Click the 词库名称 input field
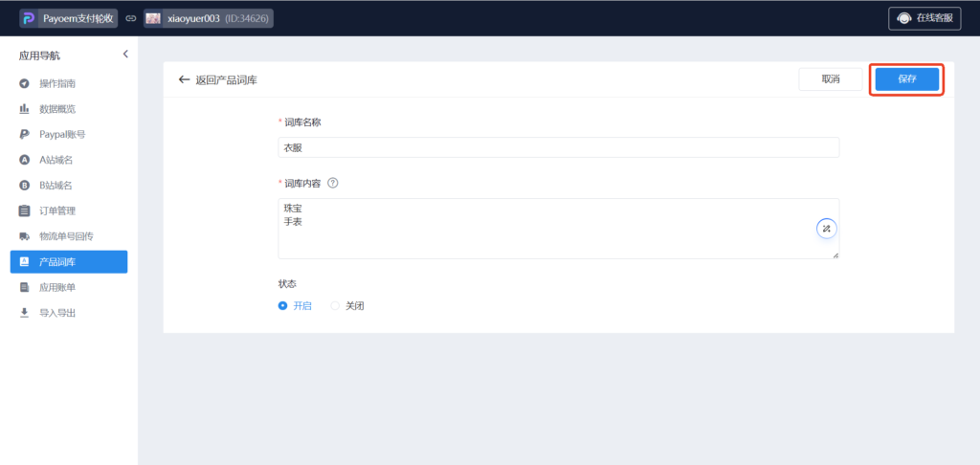Viewport: 980px width, 465px height. point(558,147)
